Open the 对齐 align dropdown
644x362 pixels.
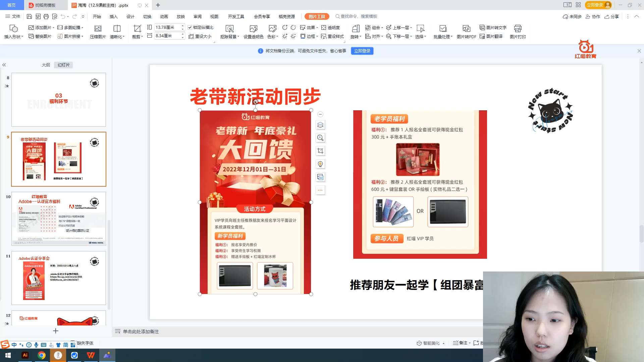374,36
